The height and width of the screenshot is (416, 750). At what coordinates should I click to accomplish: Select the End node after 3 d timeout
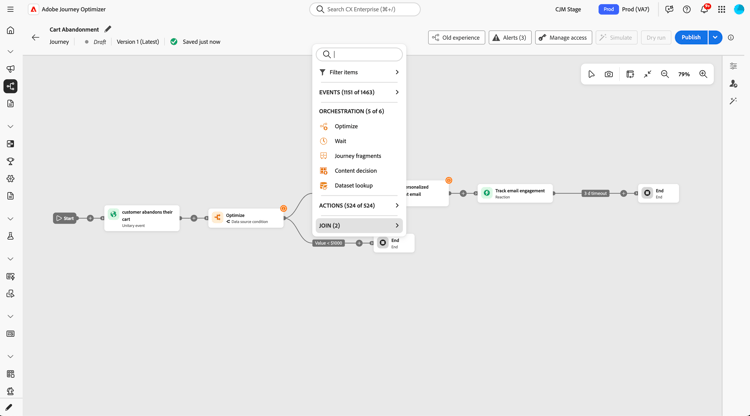click(x=658, y=193)
